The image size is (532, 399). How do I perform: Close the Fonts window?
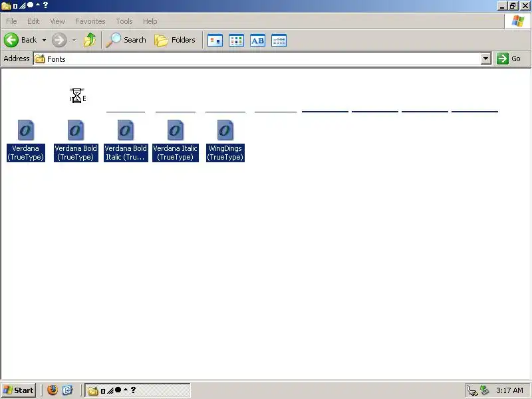[x=525, y=6]
